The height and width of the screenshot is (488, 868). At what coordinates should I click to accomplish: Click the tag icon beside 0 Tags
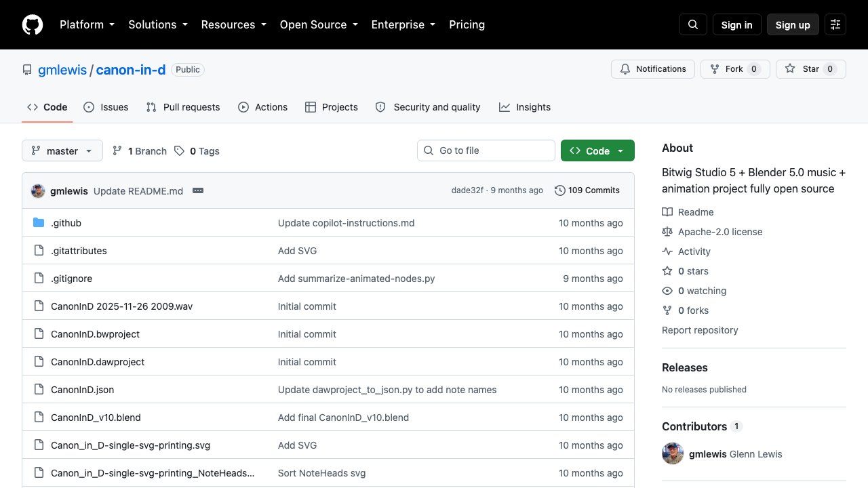[x=179, y=150]
